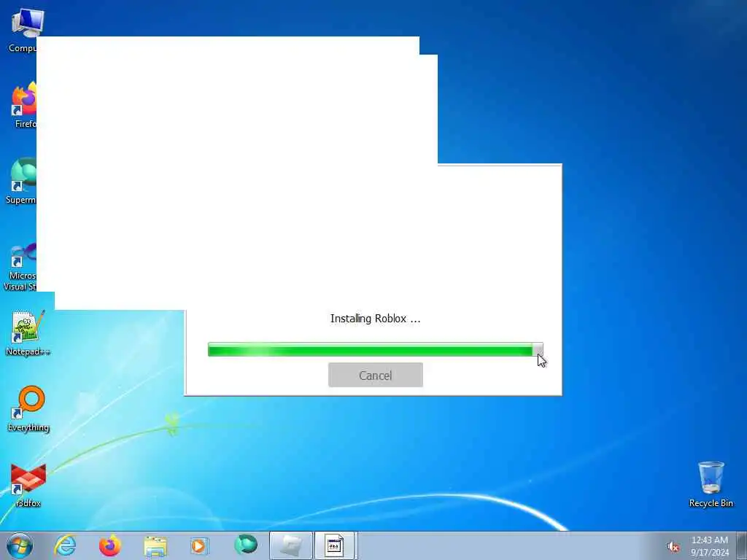Open Windows Explorer from the taskbar
This screenshot has height=560, width=747.
click(155, 545)
